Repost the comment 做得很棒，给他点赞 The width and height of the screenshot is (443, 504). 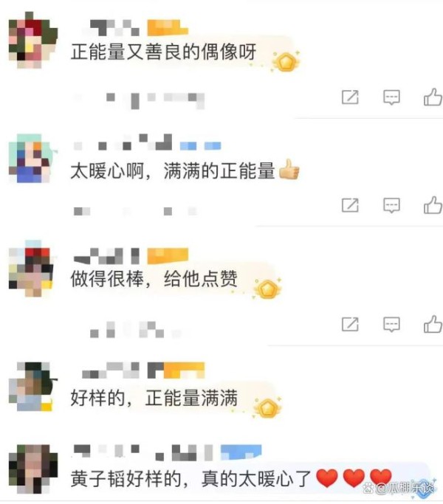coord(351,324)
